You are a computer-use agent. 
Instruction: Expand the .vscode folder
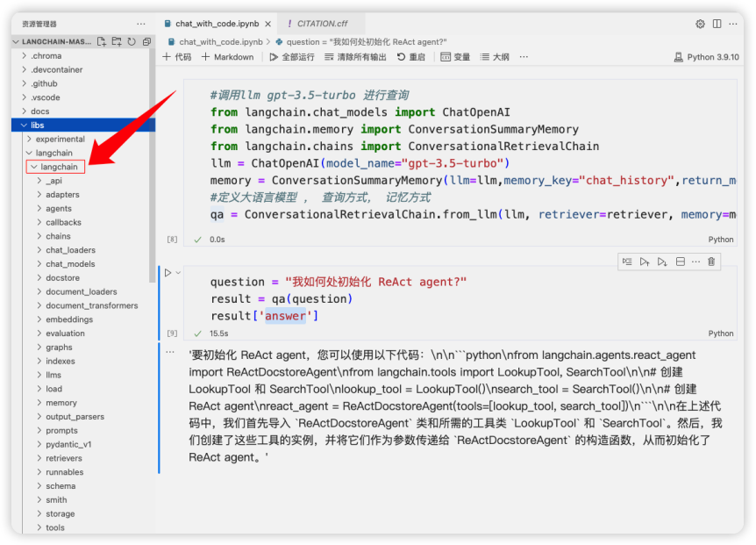(83, 97)
